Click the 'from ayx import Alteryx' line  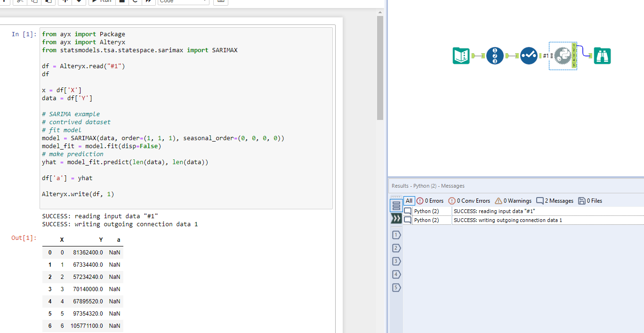pyautogui.click(x=83, y=42)
